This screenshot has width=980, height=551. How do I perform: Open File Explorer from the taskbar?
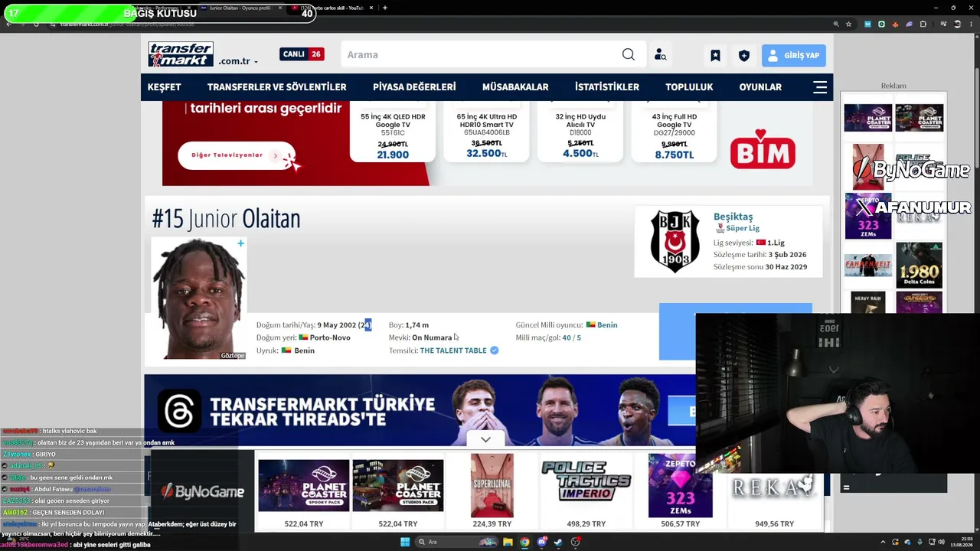click(x=508, y=542)
